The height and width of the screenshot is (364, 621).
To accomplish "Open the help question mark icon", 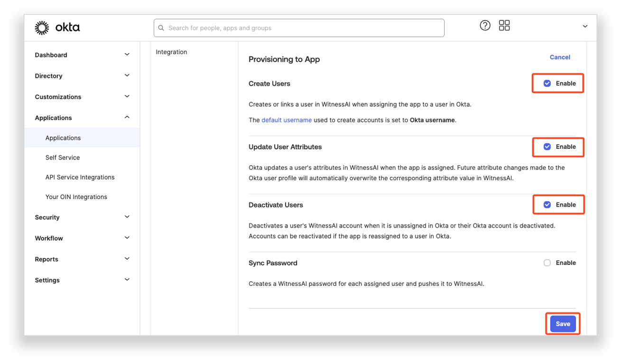I will click(485, 26).
